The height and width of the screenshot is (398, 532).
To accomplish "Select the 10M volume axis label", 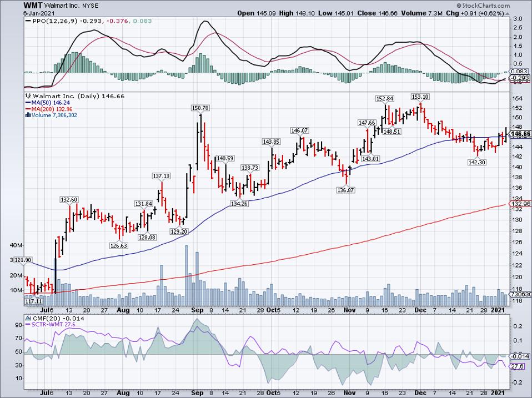I will [17, 290].
